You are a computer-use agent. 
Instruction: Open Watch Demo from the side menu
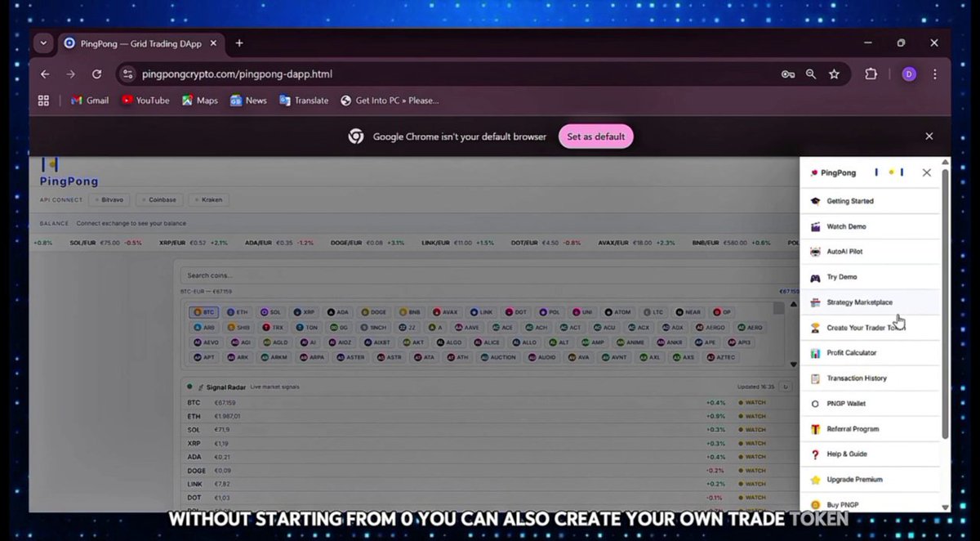click(x=871, y=226)
